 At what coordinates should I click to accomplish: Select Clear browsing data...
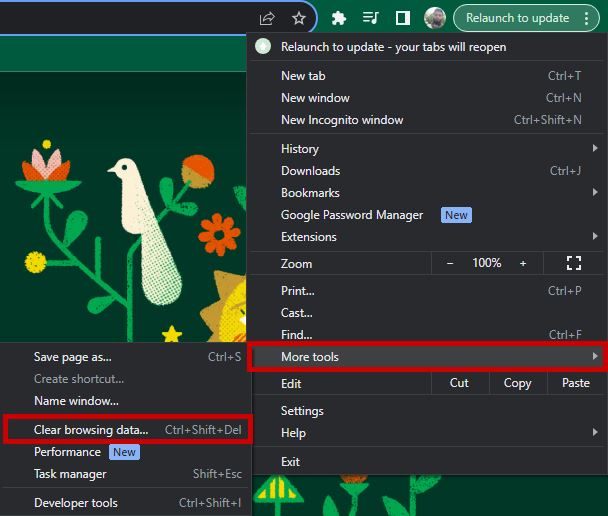pyautogui.click(x=126, y=430)
